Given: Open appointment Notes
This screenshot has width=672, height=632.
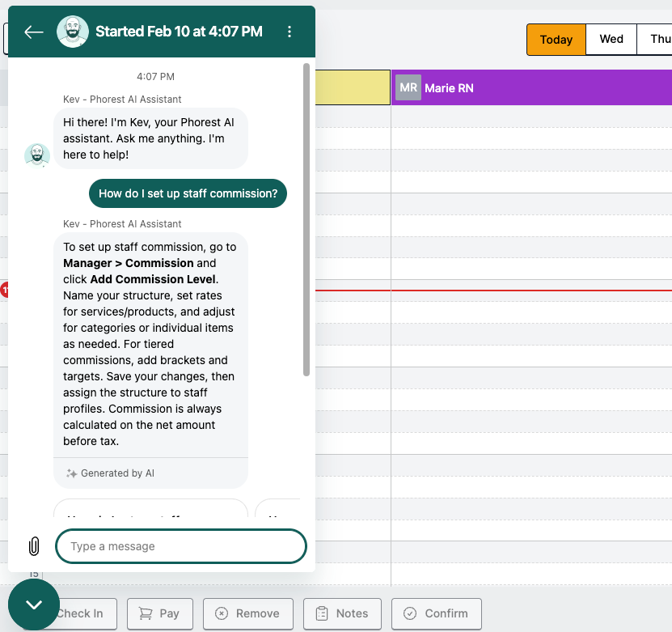Looking at the screenshot, I should tap(342, 613).
